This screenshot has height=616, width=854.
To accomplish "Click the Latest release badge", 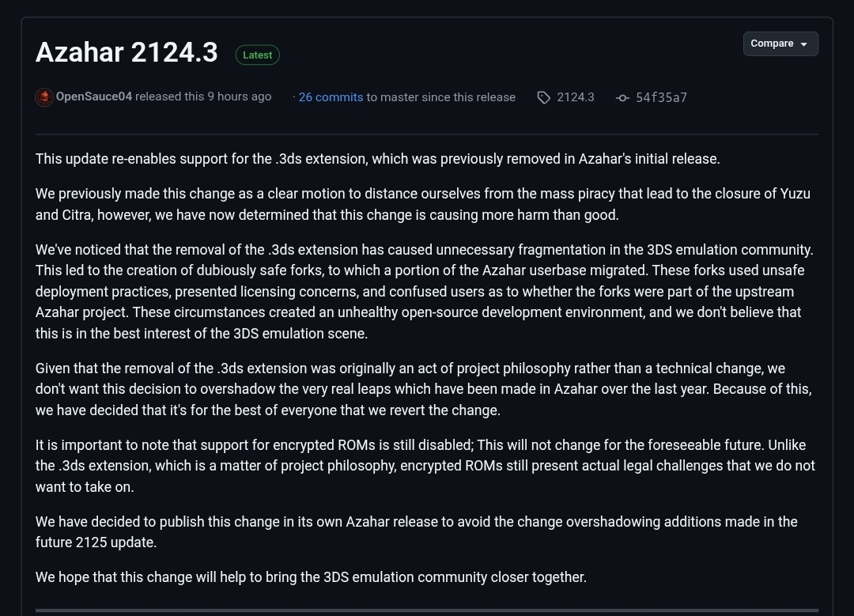I will 258,55.
